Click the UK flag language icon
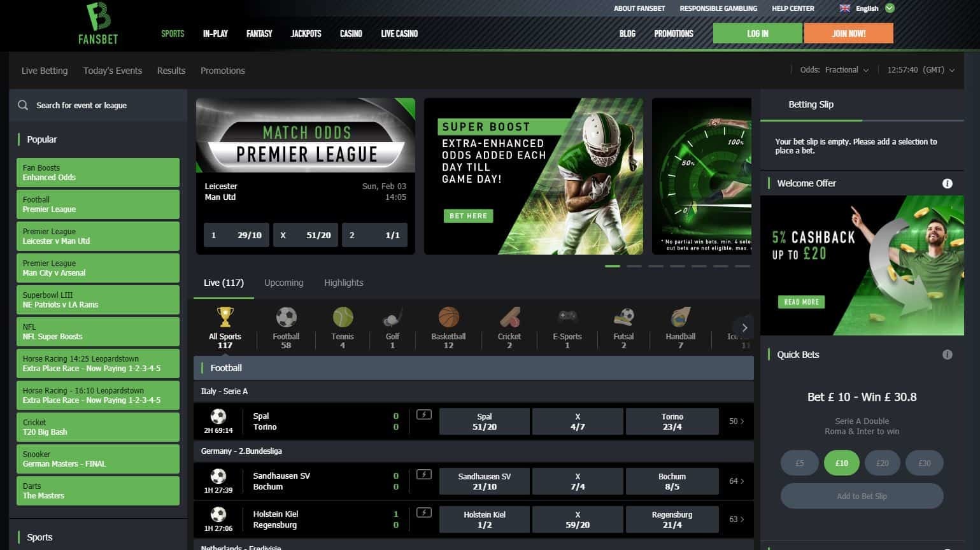The width and height of the screenshot is (980, 550). click(x=845, y=8)
